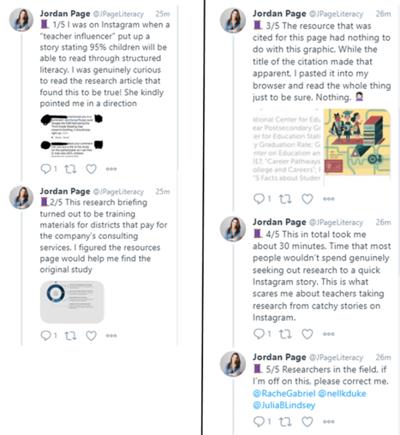The width and height of the screenshot is (400, 435).
Task: Open more options on 4/5 tweet
Action: [x=328, y=334]
